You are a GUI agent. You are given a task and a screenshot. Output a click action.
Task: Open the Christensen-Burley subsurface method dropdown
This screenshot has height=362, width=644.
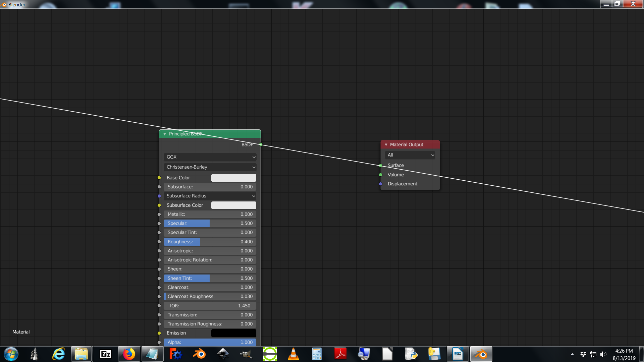[210, 167]
